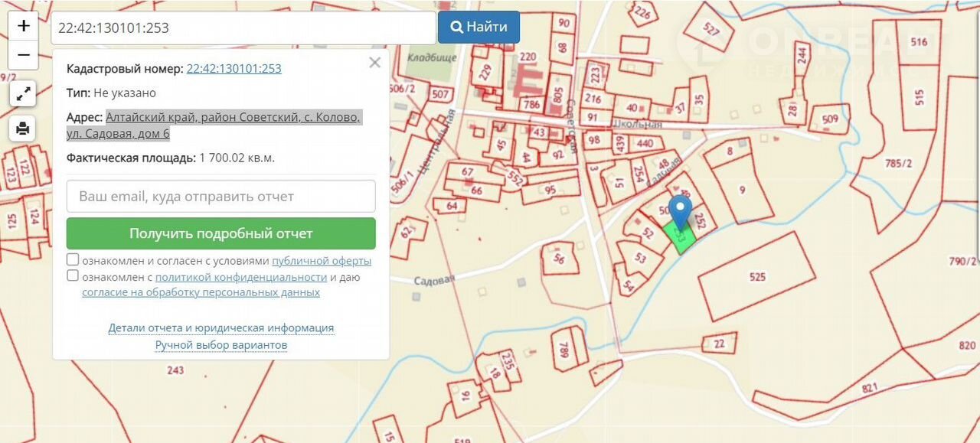
Task: Open политикой конфиденциальности link
Action: coord(241,277)
